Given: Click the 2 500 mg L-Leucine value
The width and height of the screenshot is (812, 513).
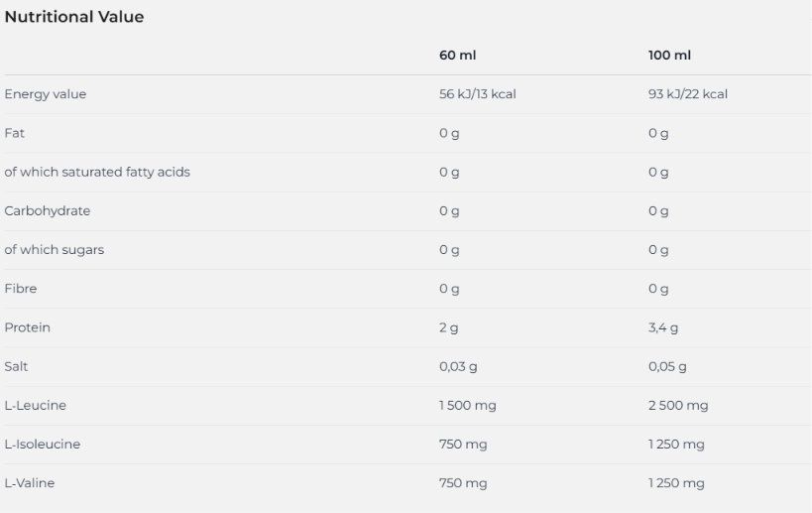Looking at the screenshot, I should [678, 405].
